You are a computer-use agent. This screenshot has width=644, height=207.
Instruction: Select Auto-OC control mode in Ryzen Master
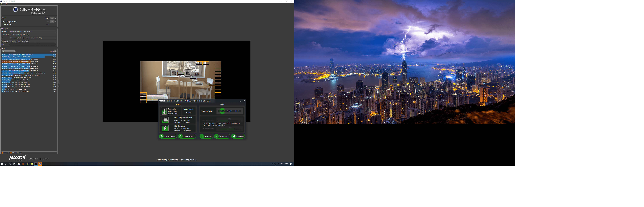[230, 111]
